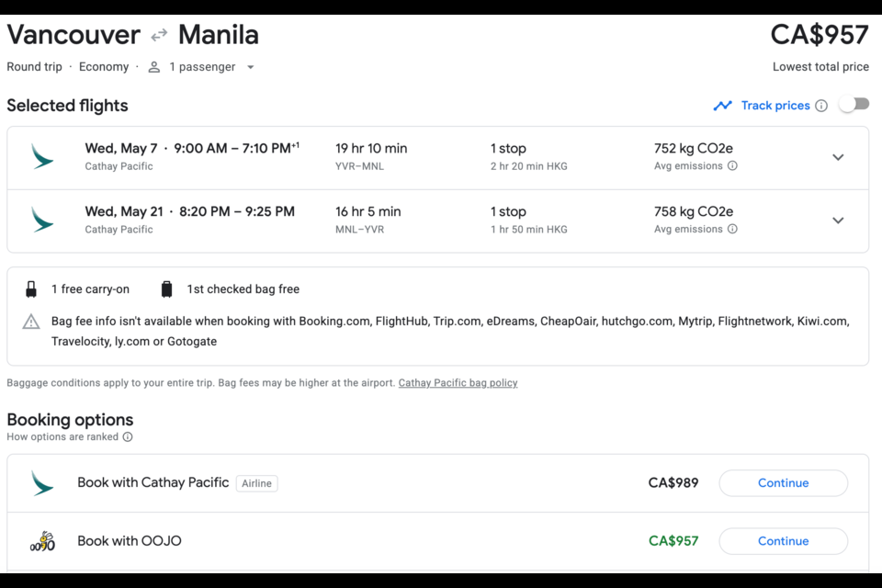Click the bag fee warning triangle icon
Viewport: 882px width, 588px height.
tap(31, 322)
